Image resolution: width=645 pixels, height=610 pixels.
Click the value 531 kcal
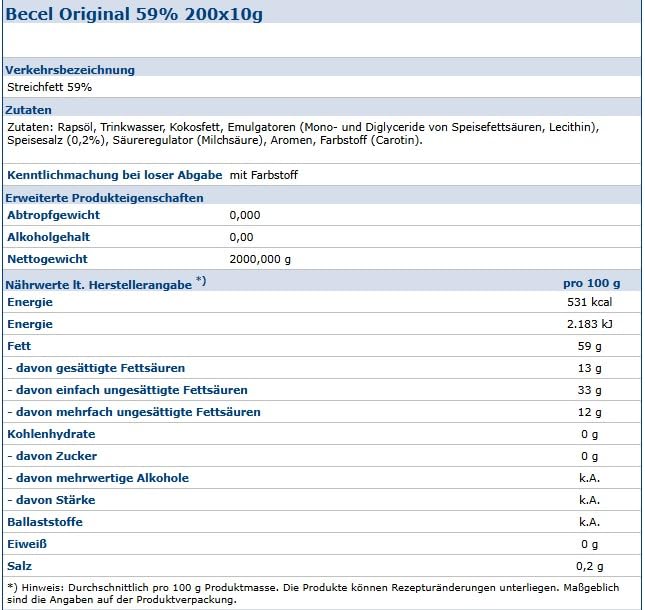[589, 302]
